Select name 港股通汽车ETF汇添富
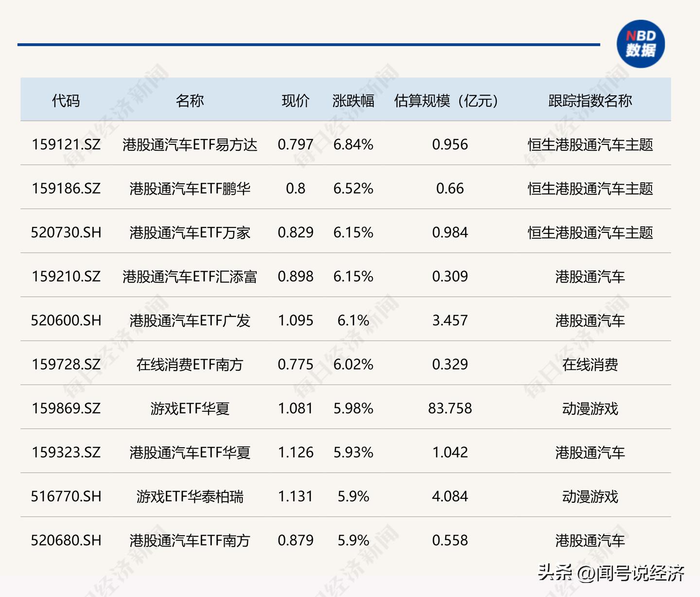Image resolution: width=700 pixels, height=597 pixels. click(190, 276)
